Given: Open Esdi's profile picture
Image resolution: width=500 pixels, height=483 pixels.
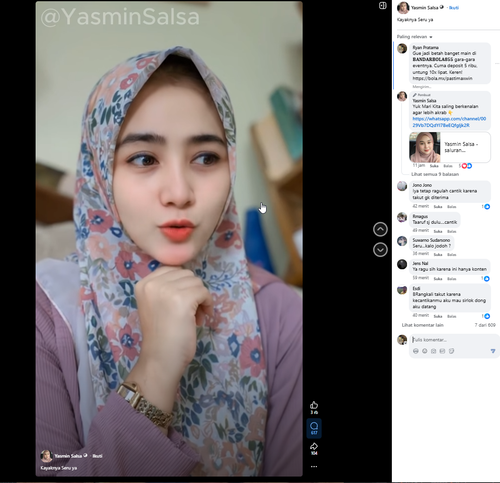Looking at the screenshot, I should pyautogui.click(x=402, y=290).
